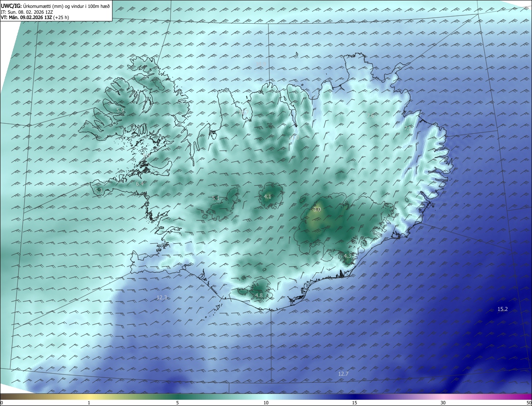Click the 4.8 value on the southern glacier

[x=259, y=296]
